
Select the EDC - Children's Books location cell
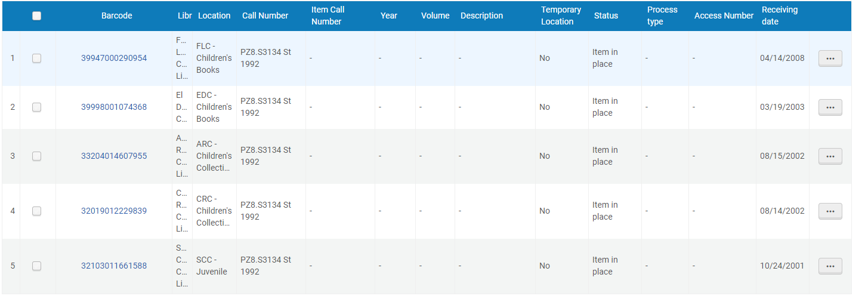tap(214, 107)
